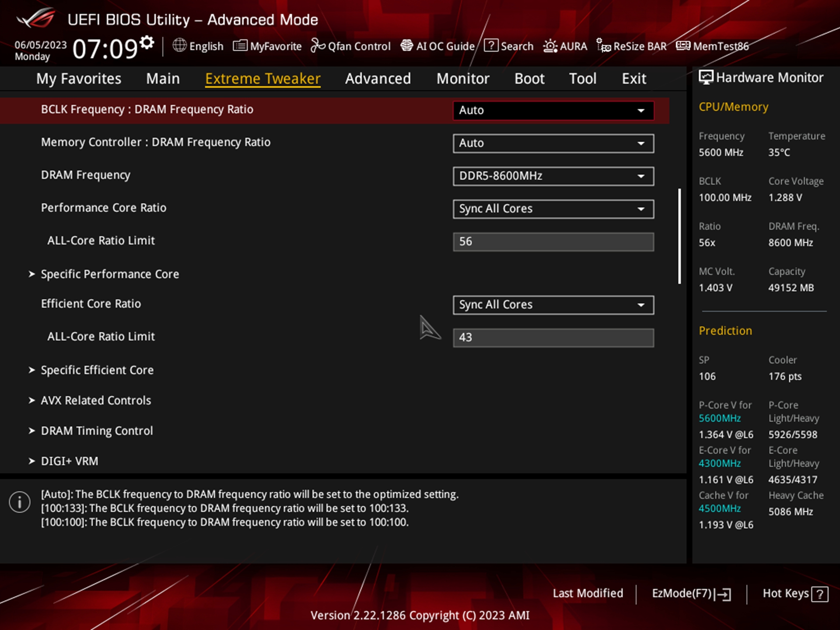This screenshot has width=840, height=630.
Task: Open ReSize BAR settings
Action: tap(631, 46)
